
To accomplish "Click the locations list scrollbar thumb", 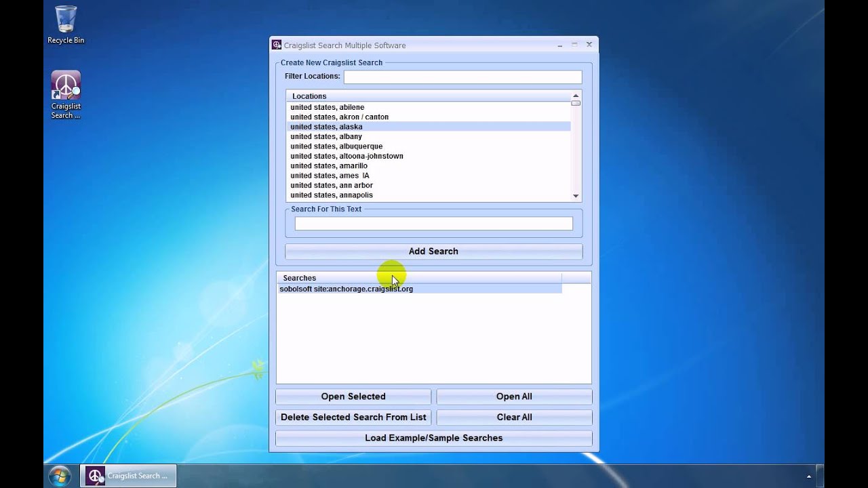I will pyautogui.click(x=576, y=103).
